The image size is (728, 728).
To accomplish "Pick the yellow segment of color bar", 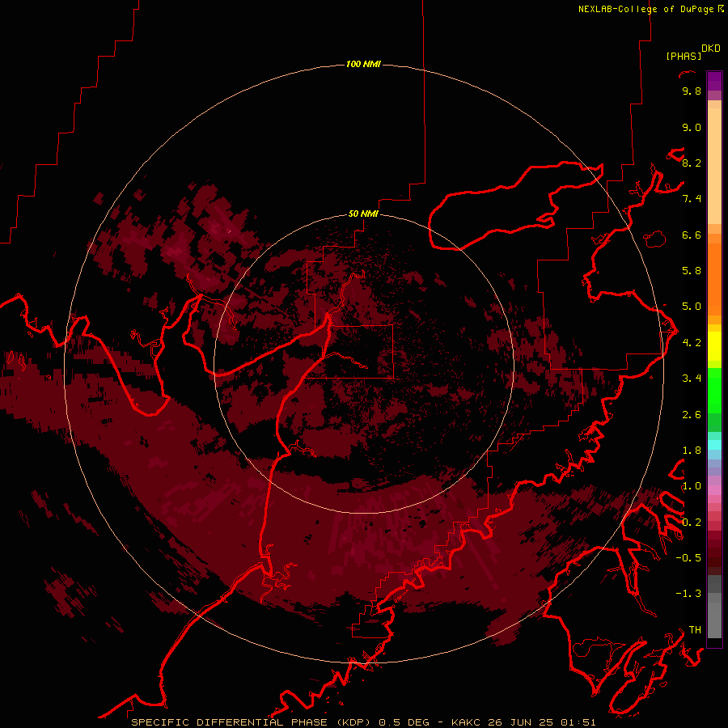I will pos(714,346).
